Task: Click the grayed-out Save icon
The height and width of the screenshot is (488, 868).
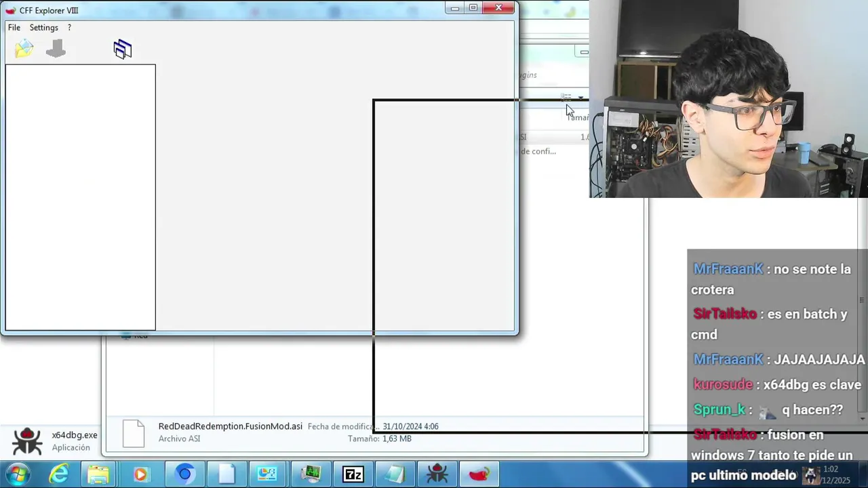Action: (x=56, y=49)
